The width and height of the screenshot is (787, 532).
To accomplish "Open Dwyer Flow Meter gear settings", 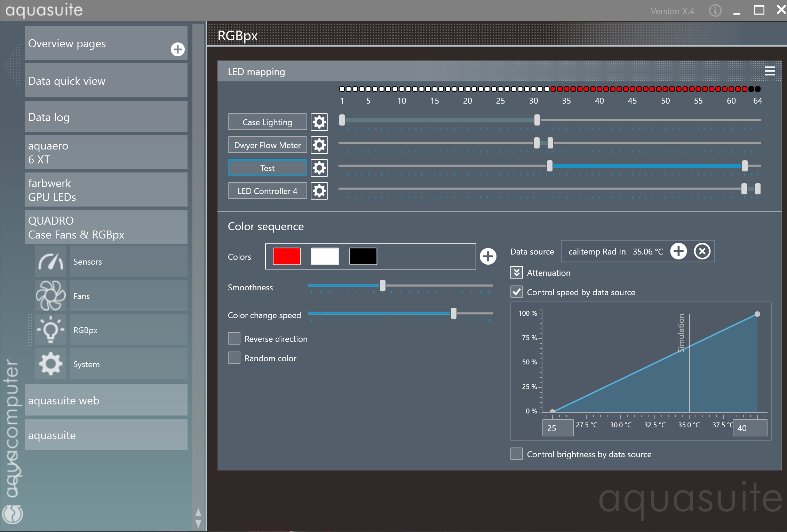I will (319, 145).
